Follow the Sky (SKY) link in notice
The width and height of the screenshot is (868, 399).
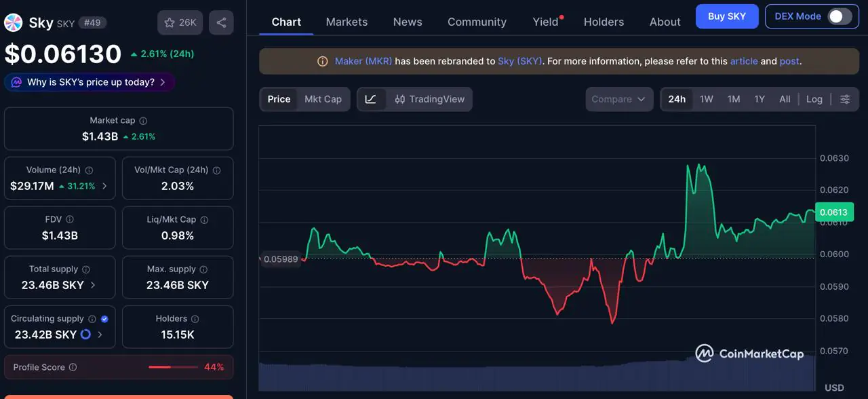tap(520, 61)
